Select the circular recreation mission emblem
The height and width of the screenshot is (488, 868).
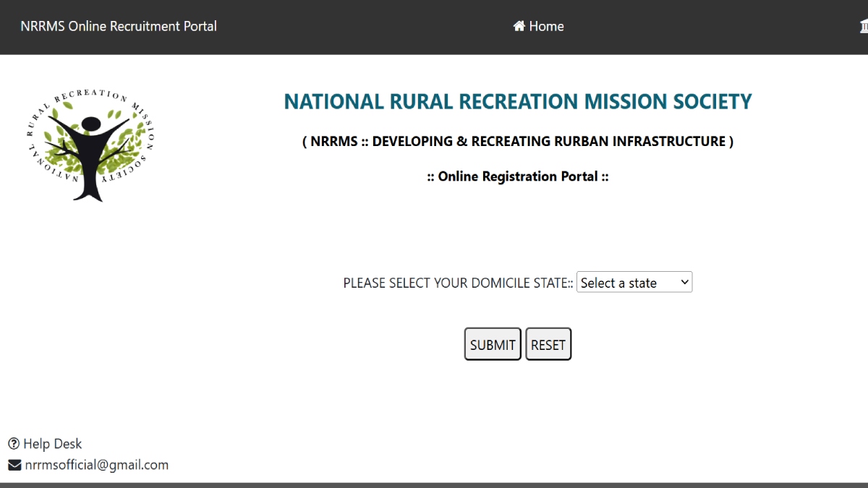tap(88, 142)
